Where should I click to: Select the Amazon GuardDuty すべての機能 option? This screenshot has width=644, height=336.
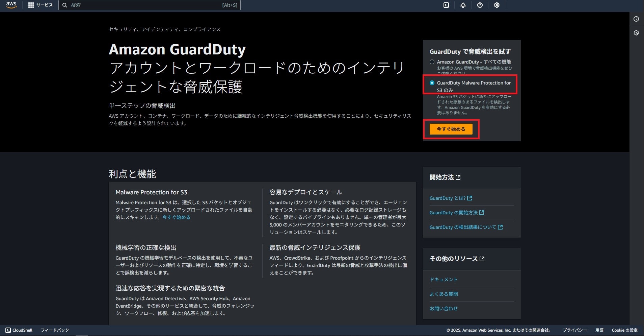pos(432,62)
